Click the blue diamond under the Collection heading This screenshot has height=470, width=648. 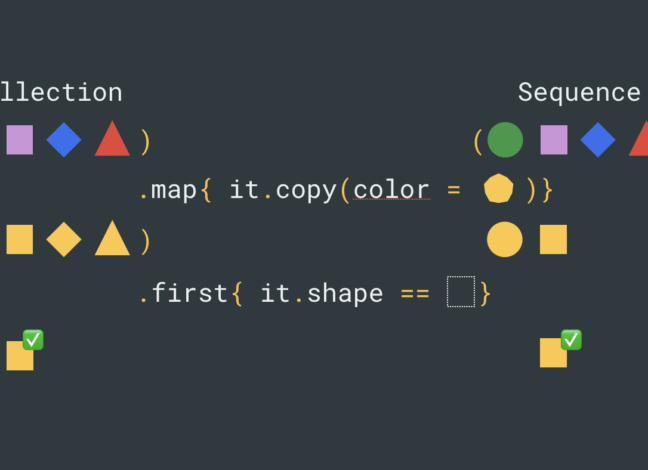coord(64,140)
